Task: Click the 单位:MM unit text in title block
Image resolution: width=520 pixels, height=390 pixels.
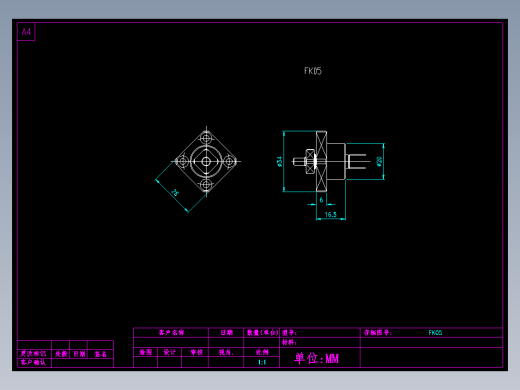Action: 316,358
